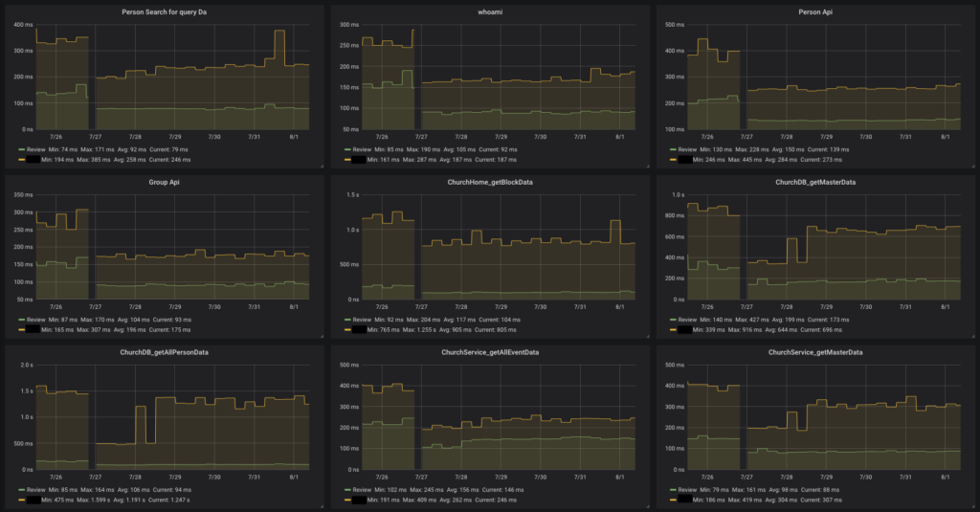Open the ChurchDB_getMasterData panel title menu
The image size is (980, 512).
tap(815, 182)
